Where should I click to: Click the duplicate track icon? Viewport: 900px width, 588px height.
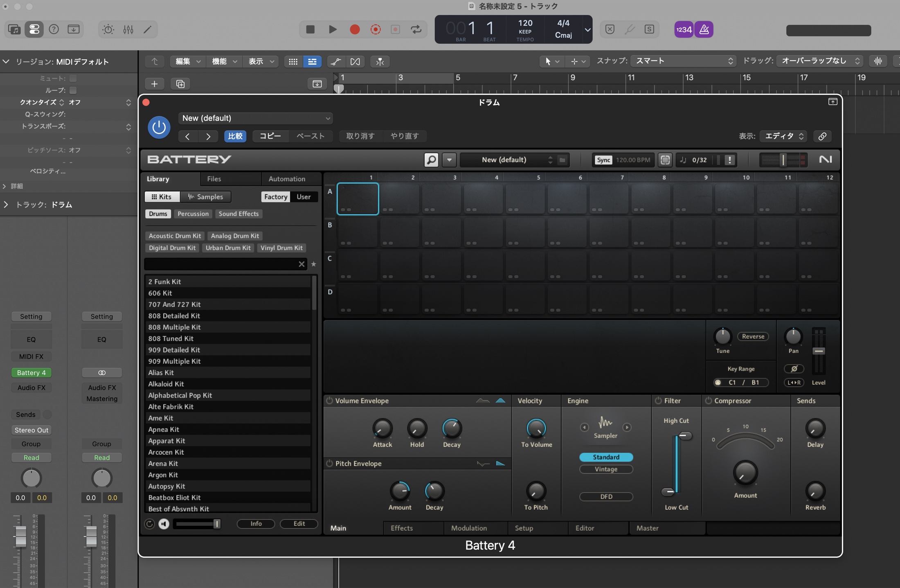click(180, 84)
